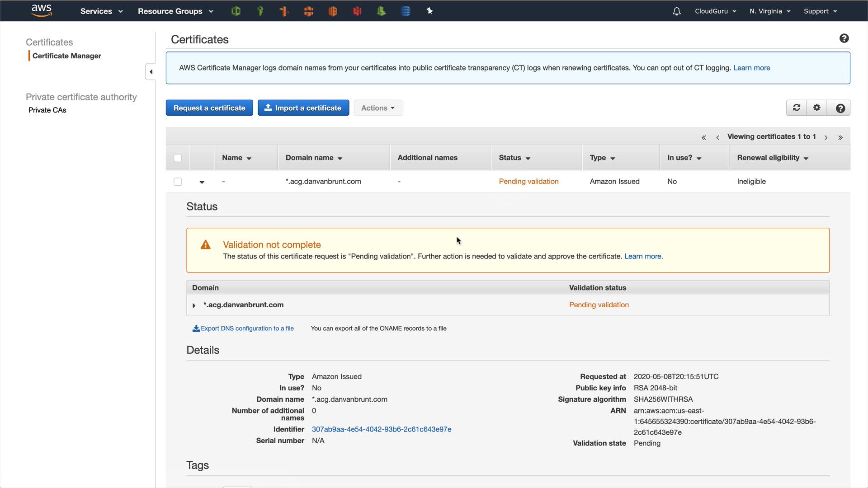
Task: Click the notifications bell icon
Action: pos(676,11)
